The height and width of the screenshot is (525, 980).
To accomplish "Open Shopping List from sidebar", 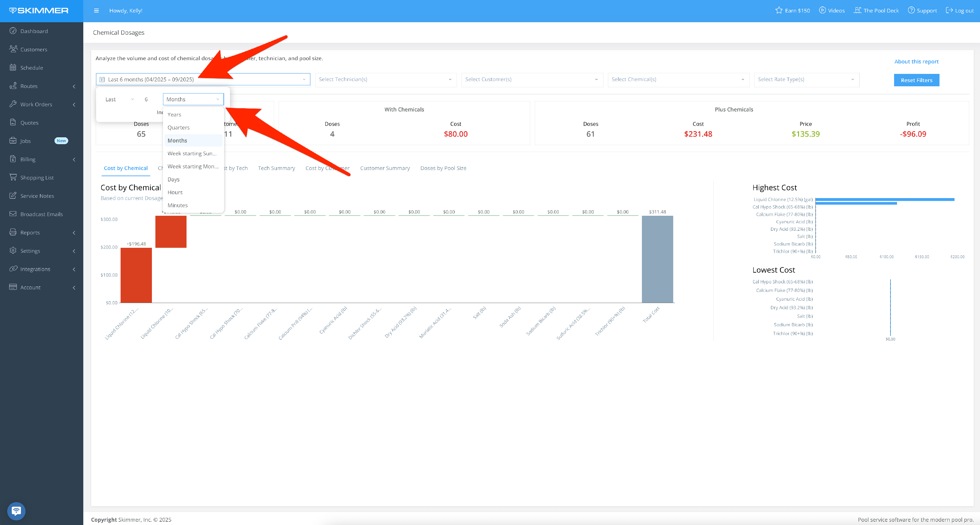I will pos(37,178).
